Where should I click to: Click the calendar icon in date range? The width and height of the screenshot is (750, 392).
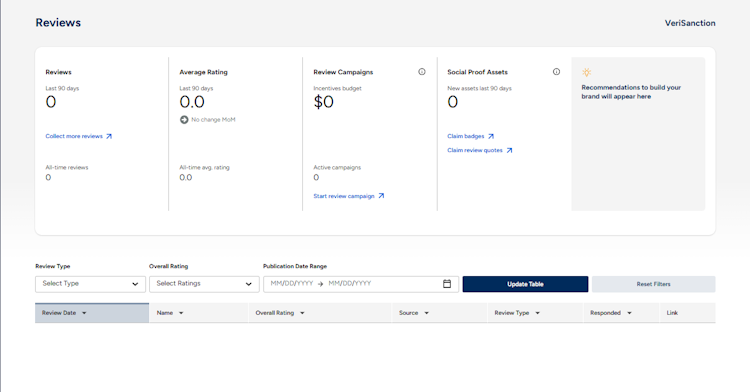[447, 284]
